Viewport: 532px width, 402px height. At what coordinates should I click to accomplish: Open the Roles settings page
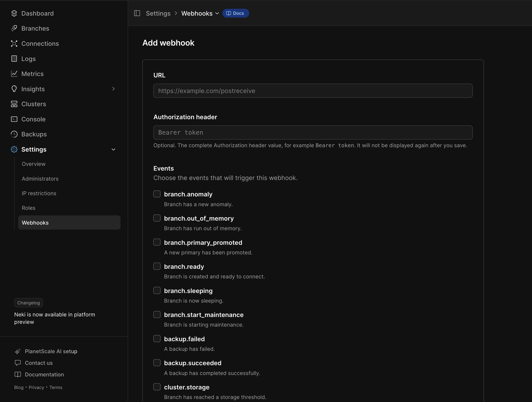tap(28, 208)
